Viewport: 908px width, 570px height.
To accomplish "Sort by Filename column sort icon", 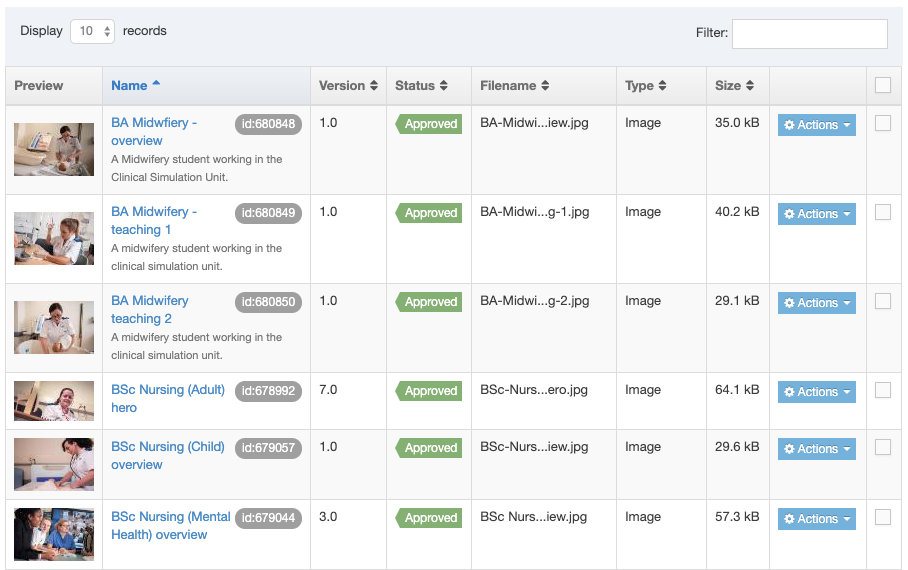I will pos(545,86).
